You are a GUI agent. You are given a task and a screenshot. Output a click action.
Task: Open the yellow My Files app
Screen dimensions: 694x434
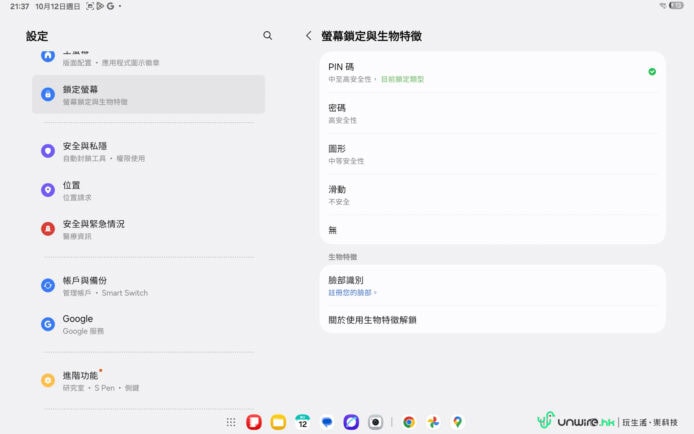tap(278, 422)
